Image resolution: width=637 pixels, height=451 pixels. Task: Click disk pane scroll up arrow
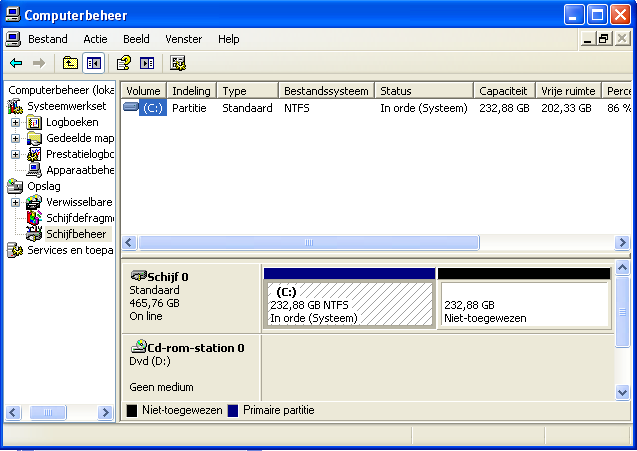click(622, 268)
